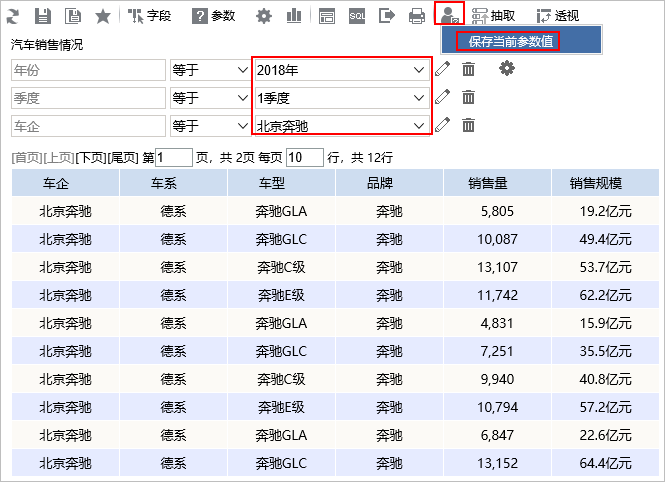
Task: Click the sales value 10,087 cell
Action: [497, 239]
